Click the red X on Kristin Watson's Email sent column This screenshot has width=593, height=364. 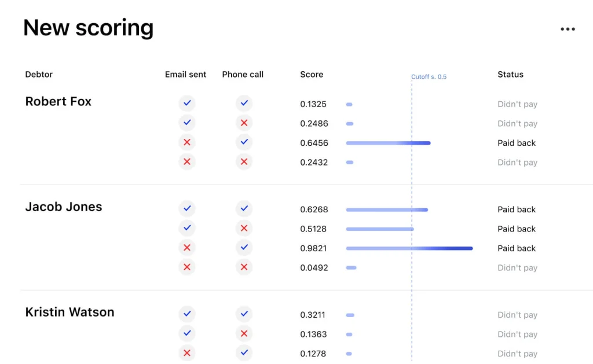pos(186,352)
